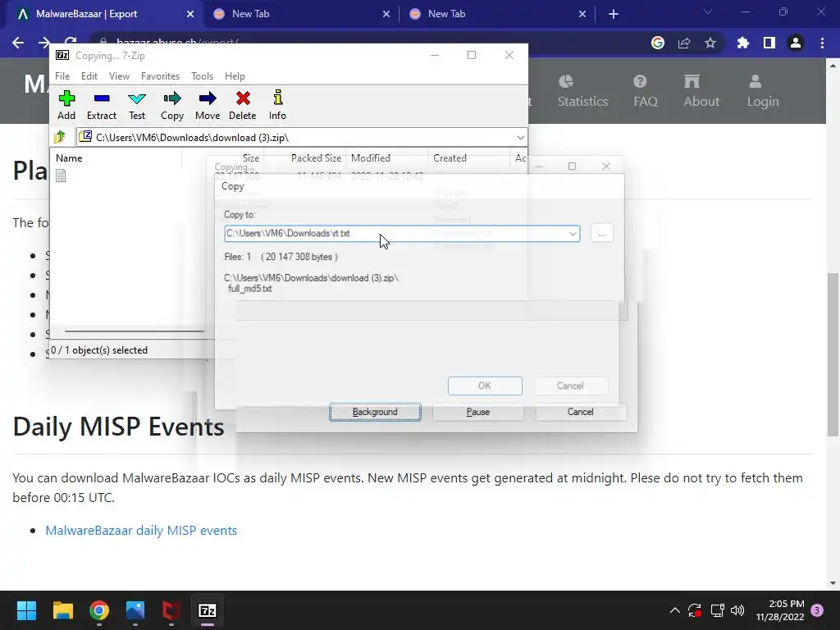Click the Info toolbar icon in 7-Zip
Viewport: 840px width, 630px height.
277,105
